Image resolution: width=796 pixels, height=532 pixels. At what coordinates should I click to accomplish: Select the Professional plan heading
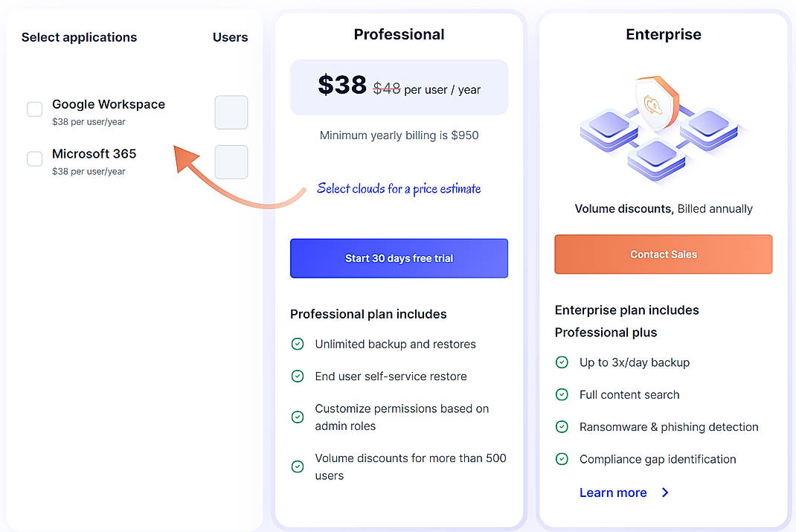(399, 34)
